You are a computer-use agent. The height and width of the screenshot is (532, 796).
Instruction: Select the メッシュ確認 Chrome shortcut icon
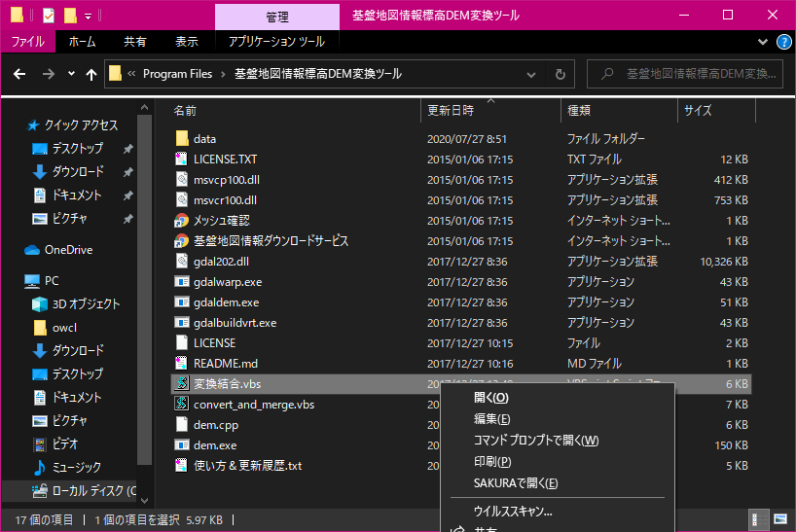coord(181,221)
